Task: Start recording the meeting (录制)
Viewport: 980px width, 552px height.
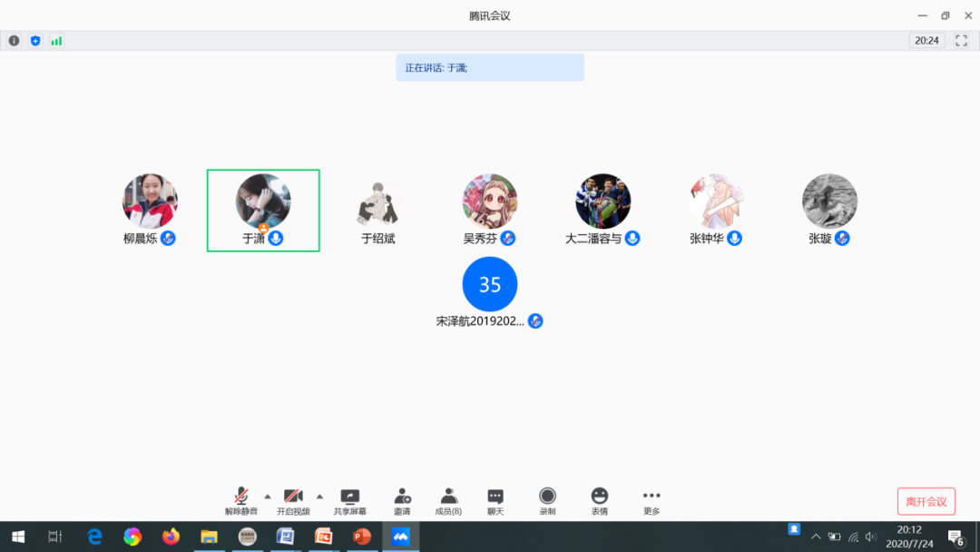Action: point(547,499)
